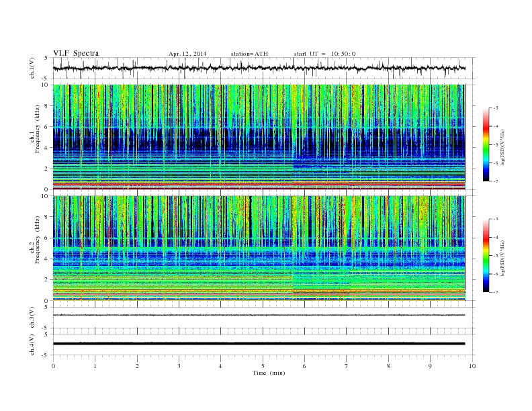Click the ch.4(V) waveform axis label

tap(32, 345)
